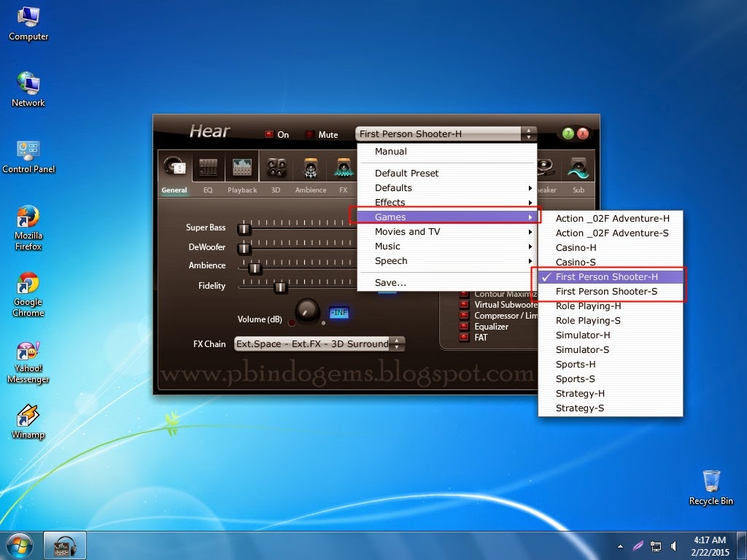
Task: Open the Sub tab icon
Action: (x=578, y=168)
